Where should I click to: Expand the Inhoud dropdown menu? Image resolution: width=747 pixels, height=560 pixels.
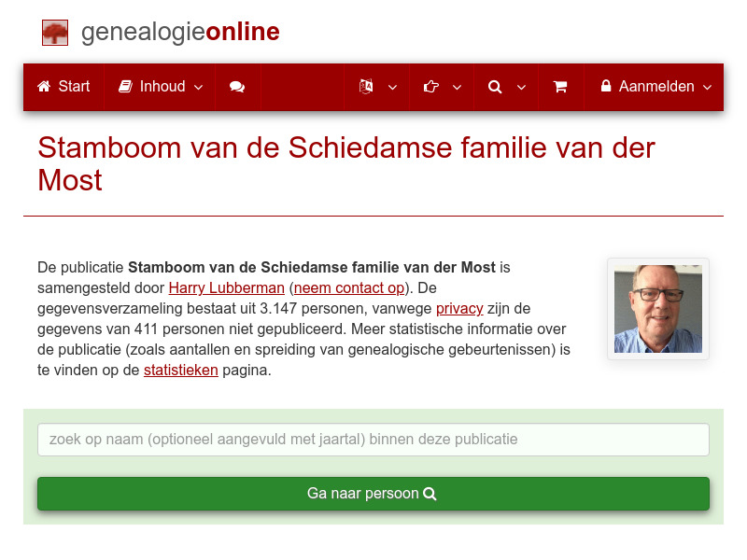(x=198, y=87)
